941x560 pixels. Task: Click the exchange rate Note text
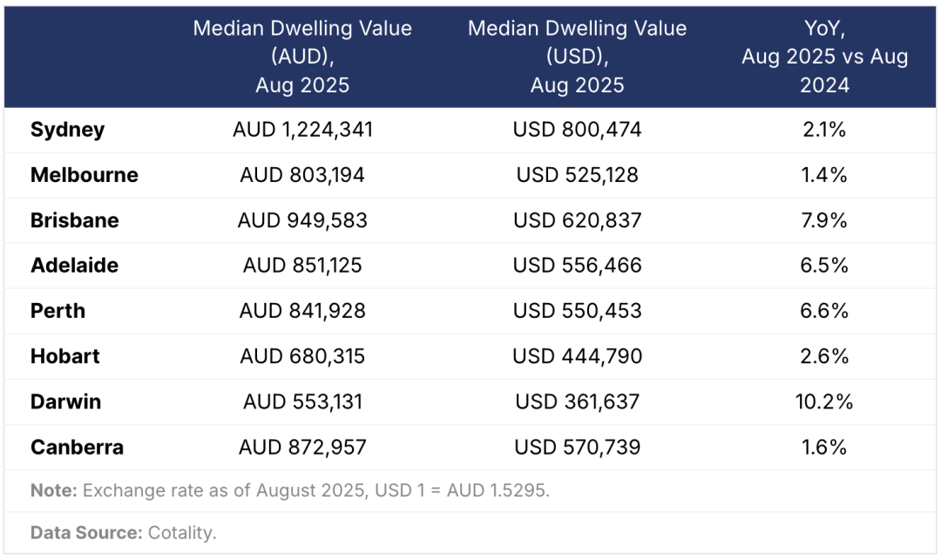pyautogui.click(x=290, y=490)
